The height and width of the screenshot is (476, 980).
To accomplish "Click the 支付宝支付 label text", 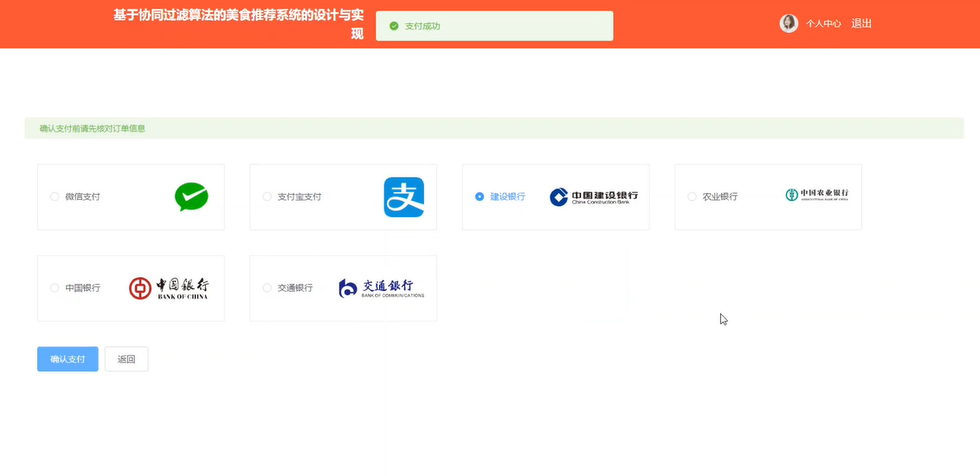I will [300, 196].
